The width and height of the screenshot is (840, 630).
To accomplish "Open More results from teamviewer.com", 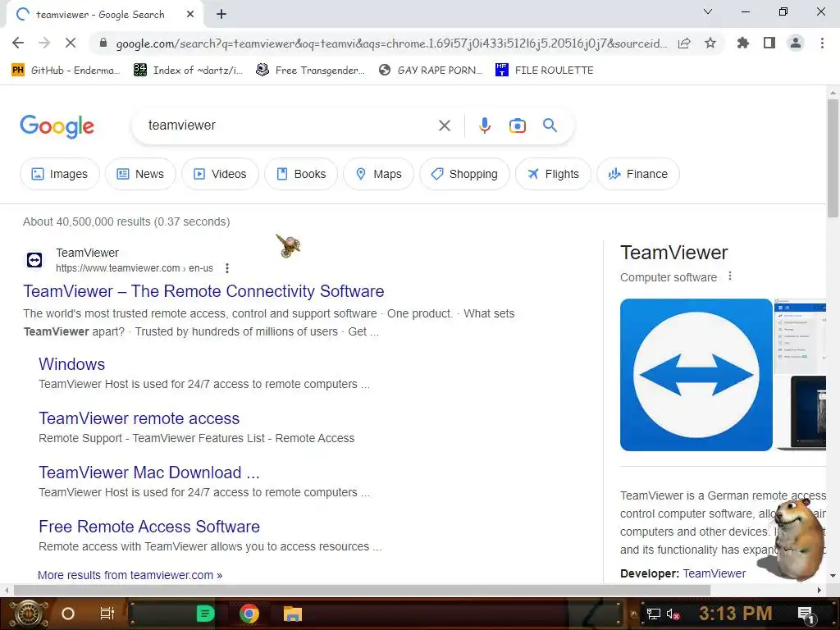I will click(130, 575).
